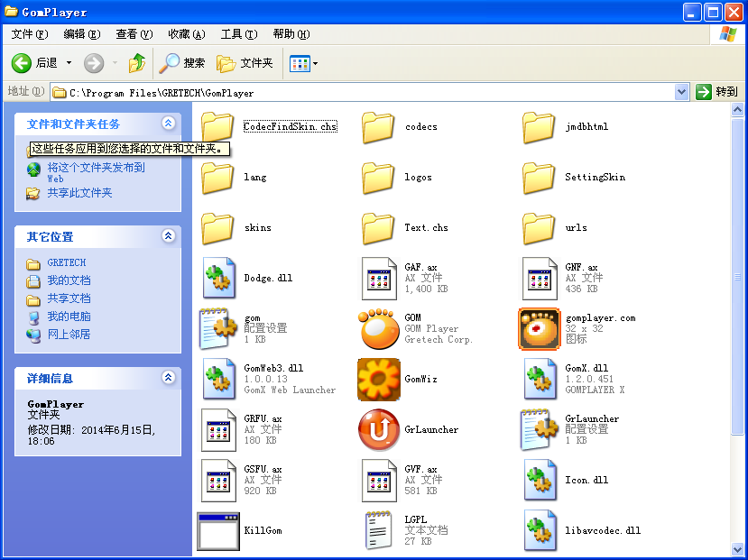Open the GOM Player application icon
The image size is (748, 560).
(379, 329)
